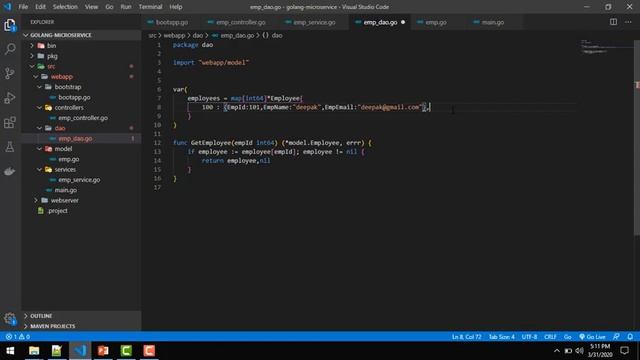Open the View menu
Screen dimensions: 640x360
91,7
